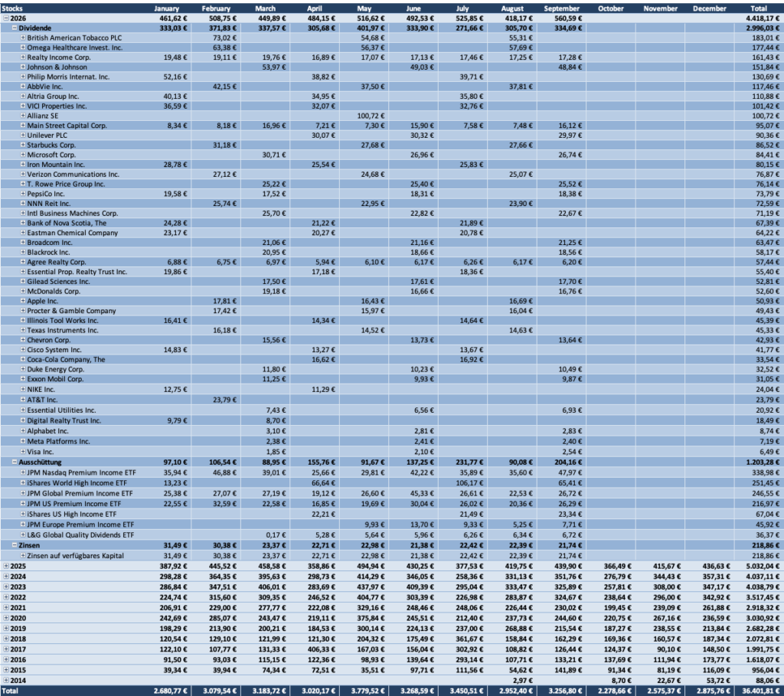Expand the 2015 year row
This screenshot has height=696, width=784.
[x=6, y=670]
